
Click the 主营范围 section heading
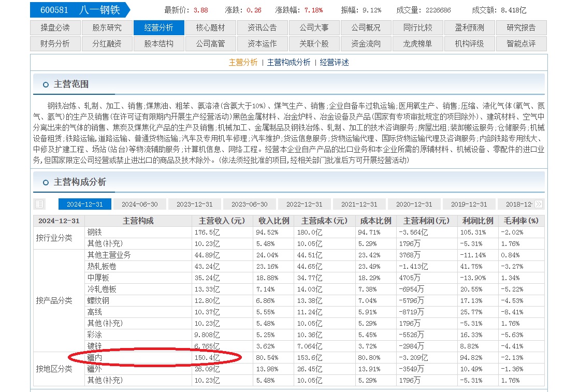click(71, 84)
